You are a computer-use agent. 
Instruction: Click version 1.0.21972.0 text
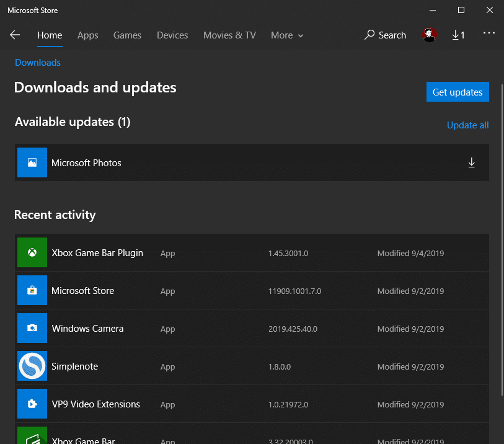pyautogui.click(x=288, y=404)
